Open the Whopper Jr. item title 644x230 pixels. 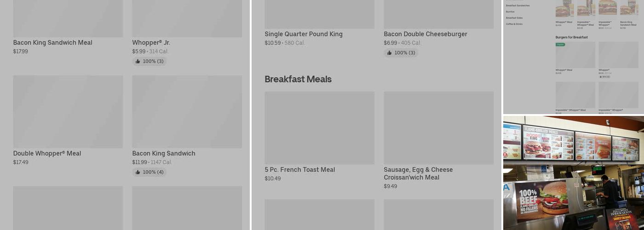point(151,43)
